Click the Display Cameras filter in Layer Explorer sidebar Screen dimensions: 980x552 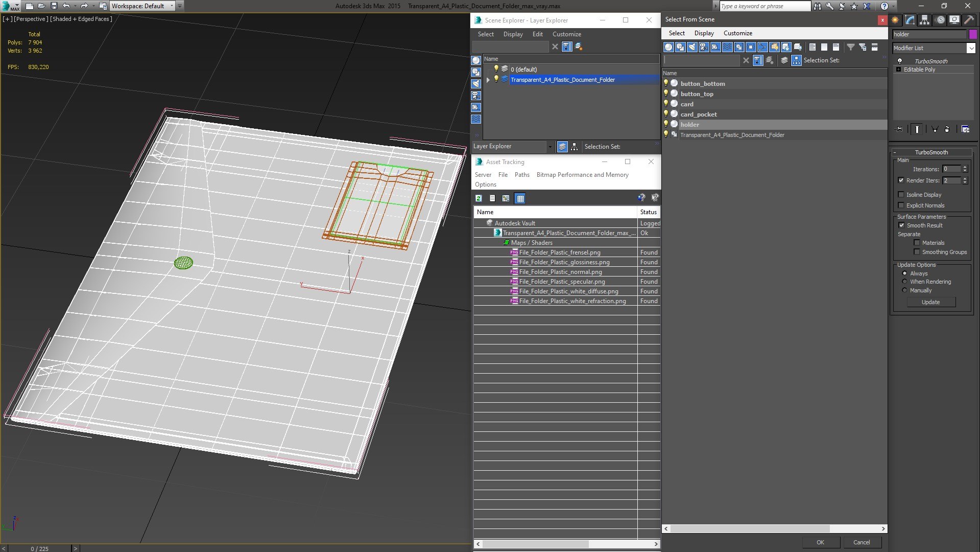[475, 96]
